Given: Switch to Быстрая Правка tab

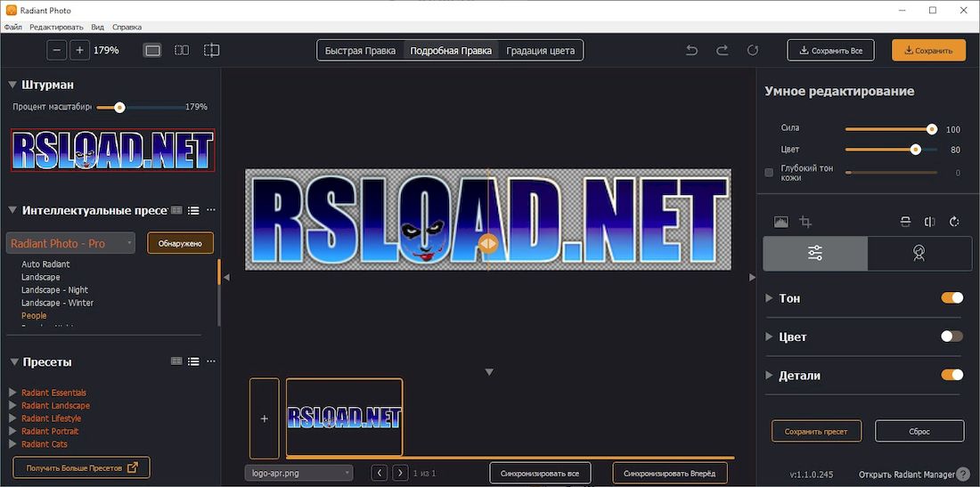Looking at the screenshot, I should pos(361,51).
